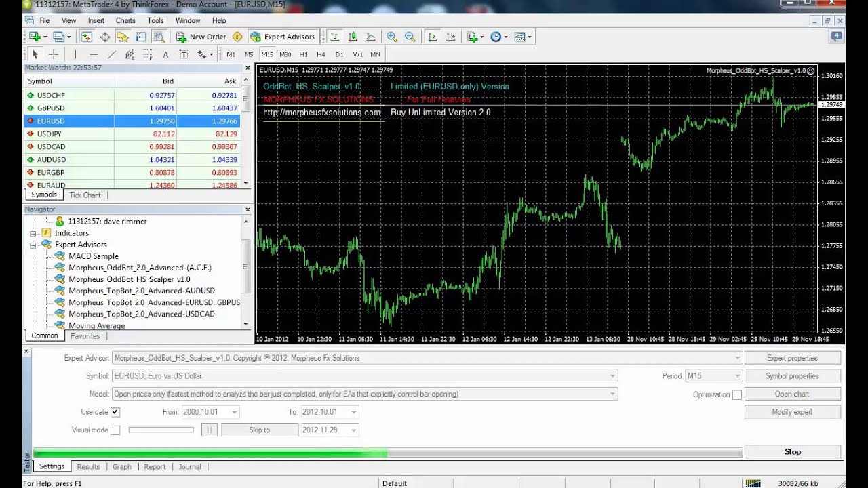Open the Templates toolbar icon

coord(519,37)
